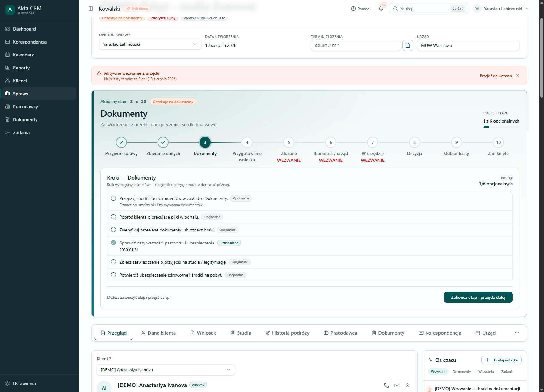Filter timeline by Dokumenty

462,372
